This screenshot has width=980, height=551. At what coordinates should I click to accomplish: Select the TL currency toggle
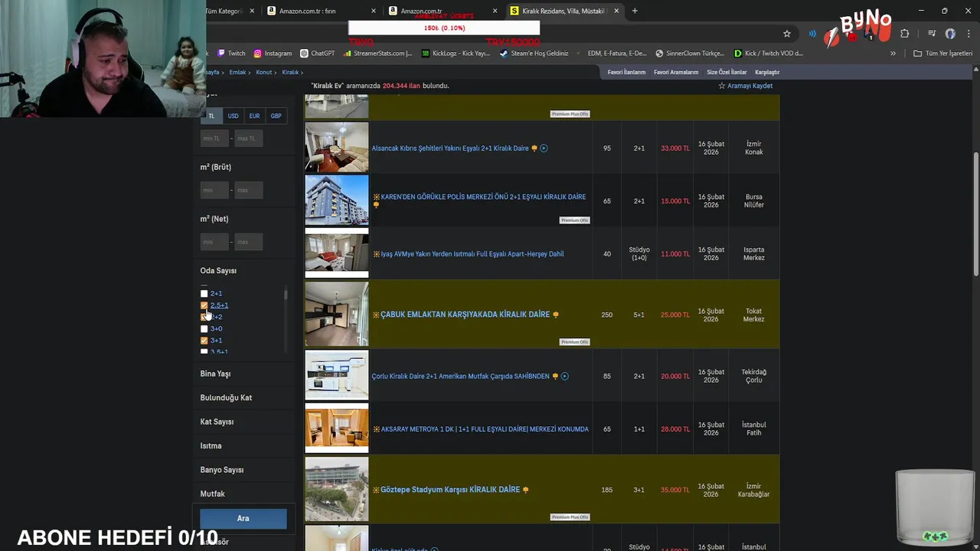coord(211,116)
